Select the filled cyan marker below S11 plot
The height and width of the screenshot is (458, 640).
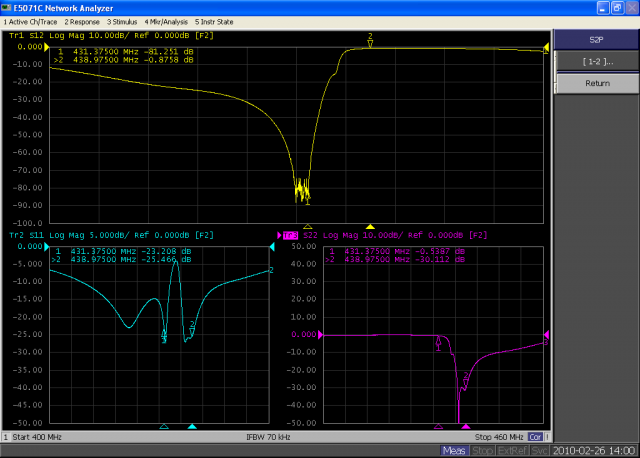(x=192, y=427)
